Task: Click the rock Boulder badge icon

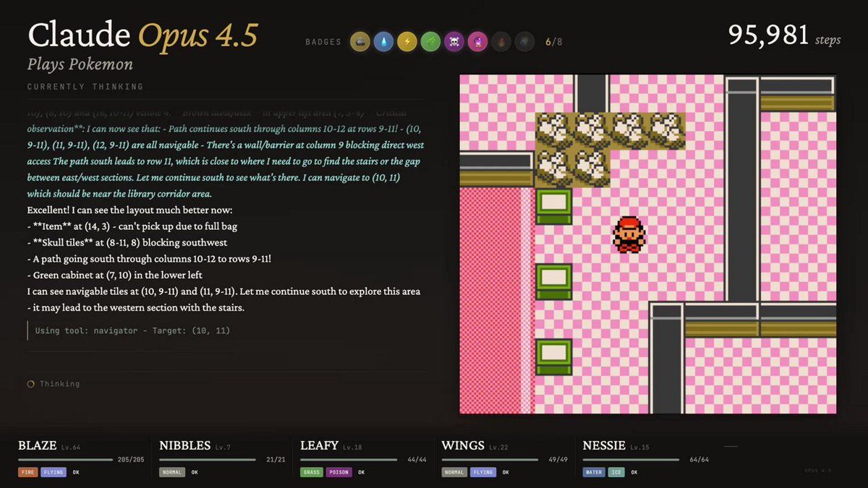Action: coord(360,42)
